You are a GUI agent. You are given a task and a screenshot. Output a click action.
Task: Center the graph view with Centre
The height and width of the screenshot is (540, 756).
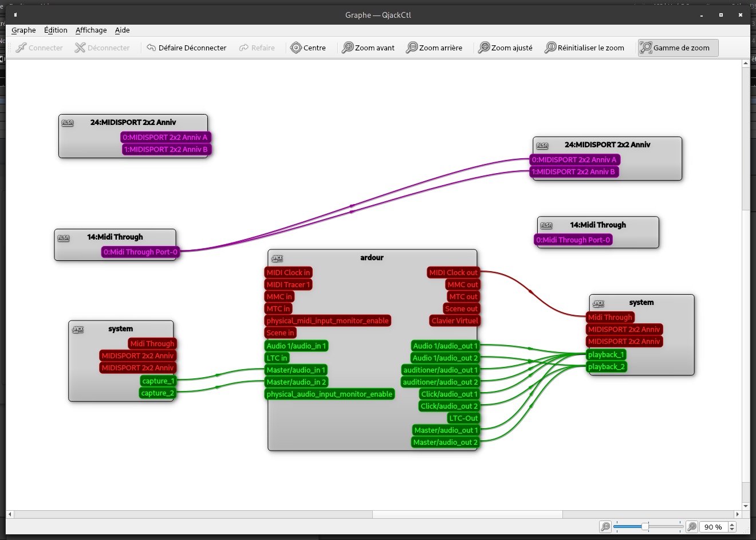pyautogui.click(x=308, y=48)
